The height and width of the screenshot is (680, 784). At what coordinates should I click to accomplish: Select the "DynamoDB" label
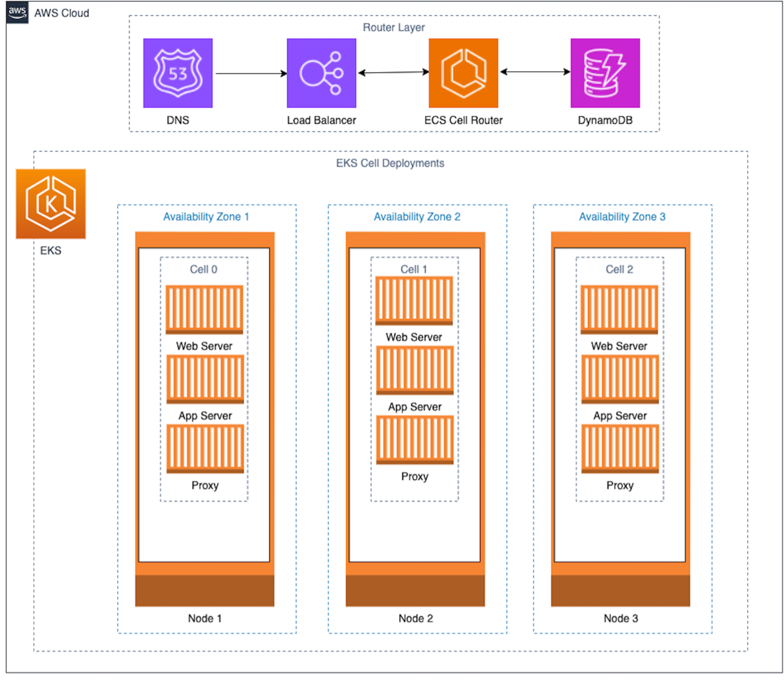coord(605,120)
